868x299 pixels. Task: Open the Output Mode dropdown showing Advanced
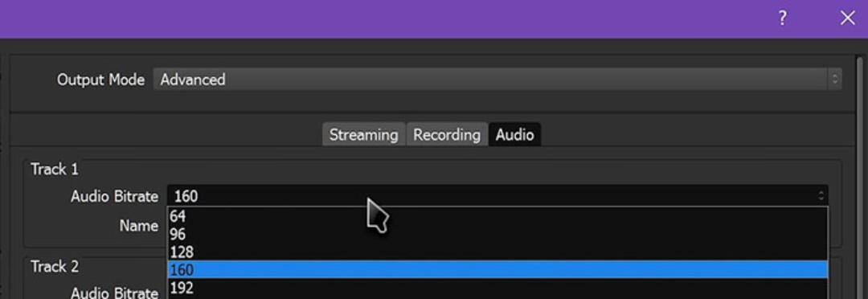497,80
